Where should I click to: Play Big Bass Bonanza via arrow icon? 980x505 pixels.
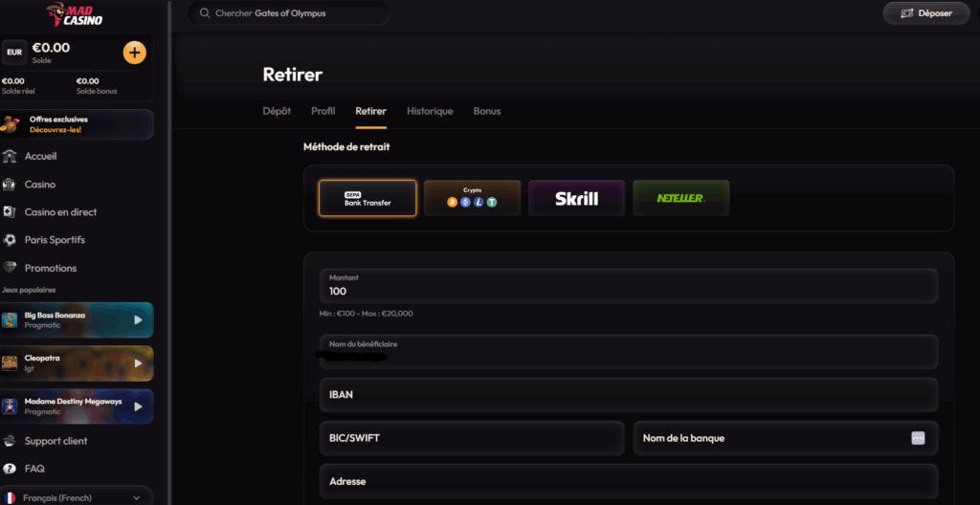[138, 320]
